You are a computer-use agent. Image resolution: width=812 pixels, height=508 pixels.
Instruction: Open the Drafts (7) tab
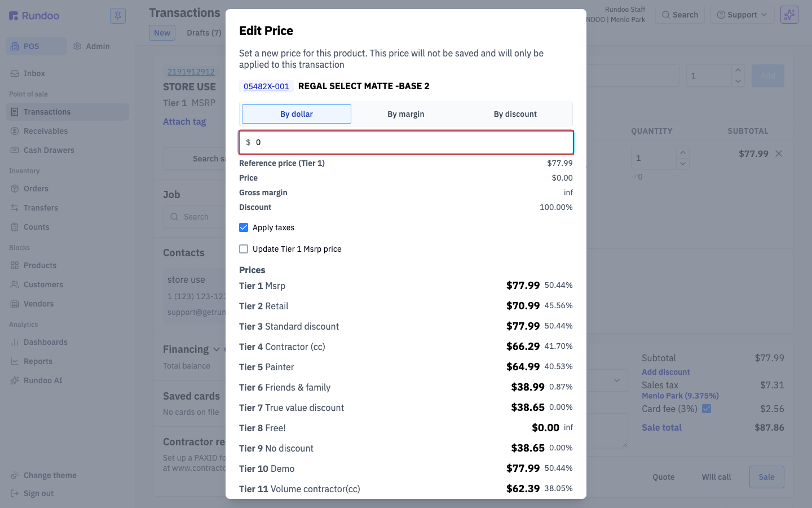tap(204, 33)
